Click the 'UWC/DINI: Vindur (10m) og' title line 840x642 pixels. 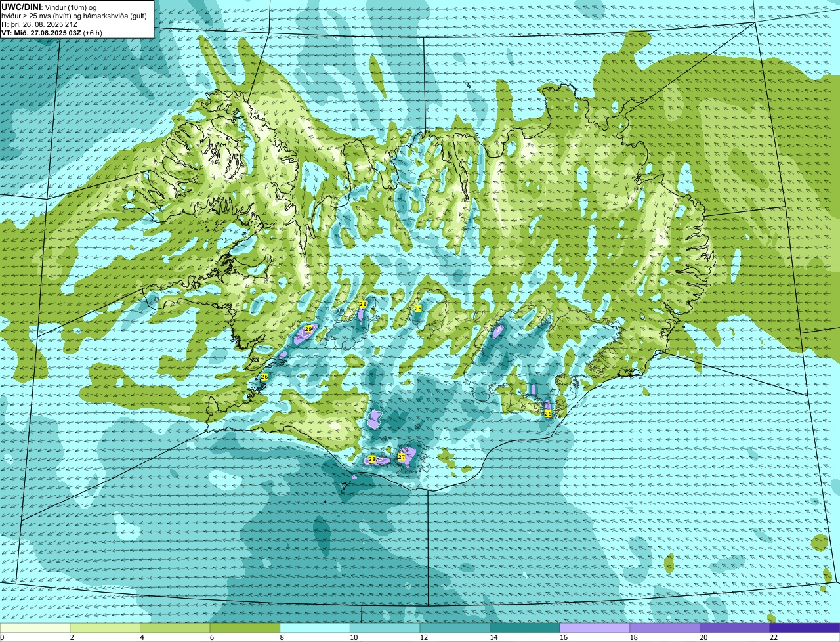[49, 7]
